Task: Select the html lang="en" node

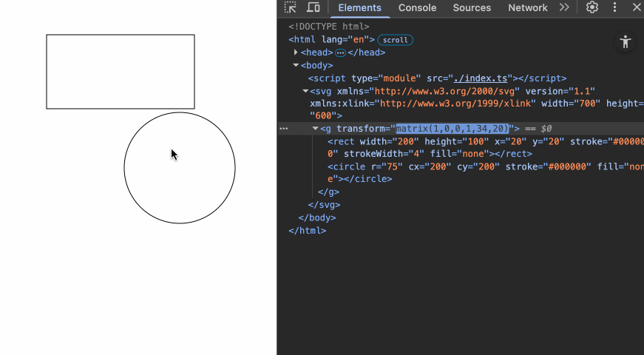Action: (x=331, y=40)
